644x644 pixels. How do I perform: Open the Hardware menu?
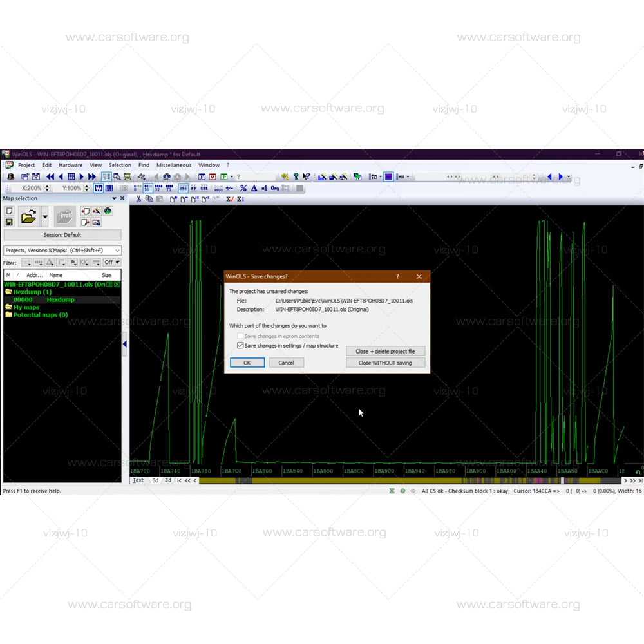(70, 165)
